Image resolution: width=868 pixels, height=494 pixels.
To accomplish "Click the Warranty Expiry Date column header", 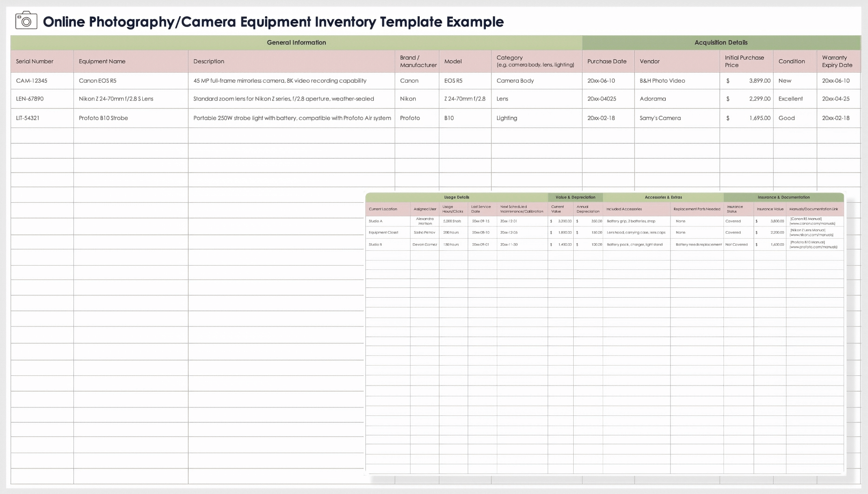I will [837, 61].
